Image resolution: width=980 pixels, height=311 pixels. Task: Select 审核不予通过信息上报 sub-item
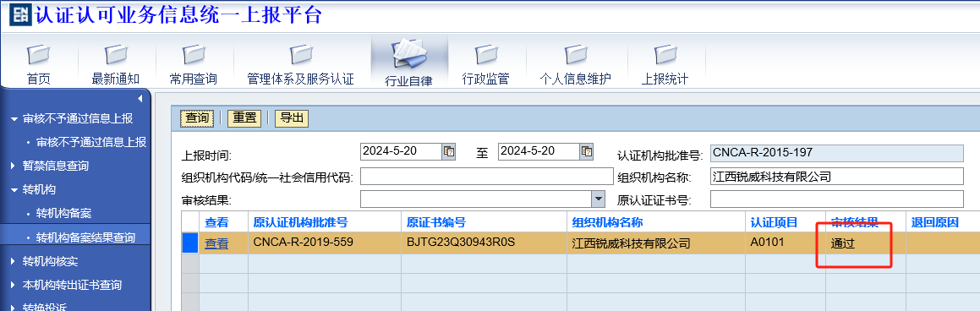pos(91,142)
